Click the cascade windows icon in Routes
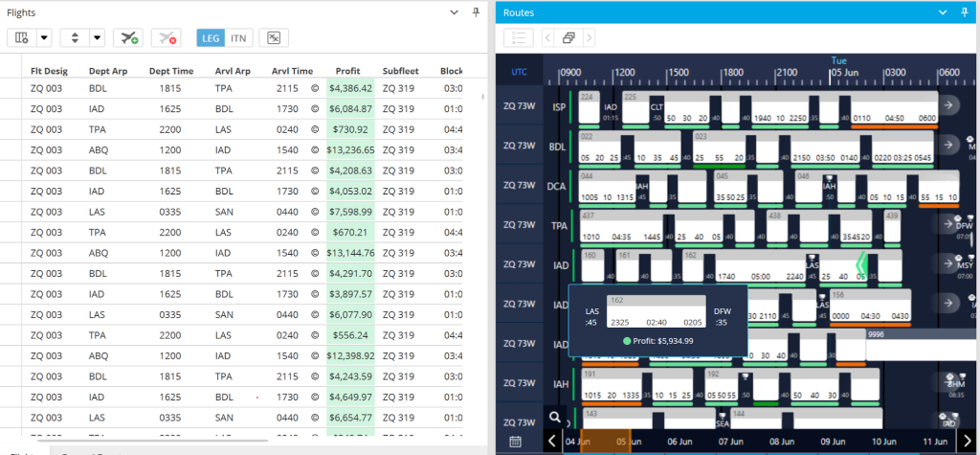 coord(568,38)
